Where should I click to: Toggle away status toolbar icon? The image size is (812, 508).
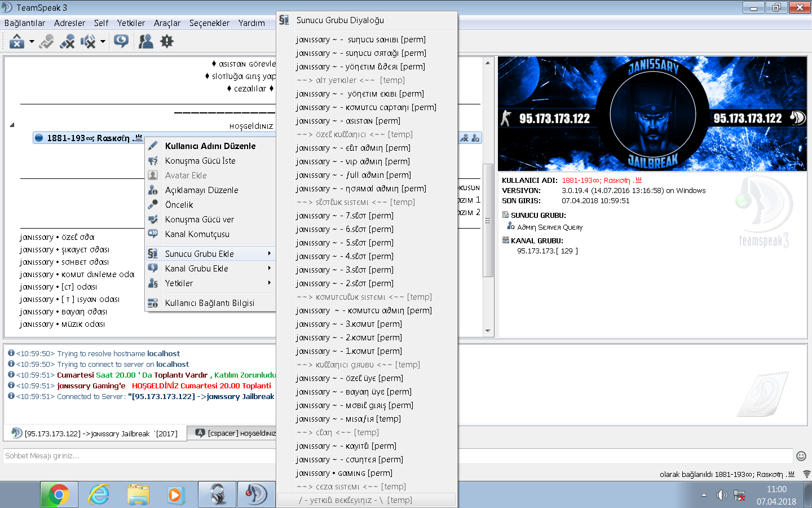[x=121, y=41]
